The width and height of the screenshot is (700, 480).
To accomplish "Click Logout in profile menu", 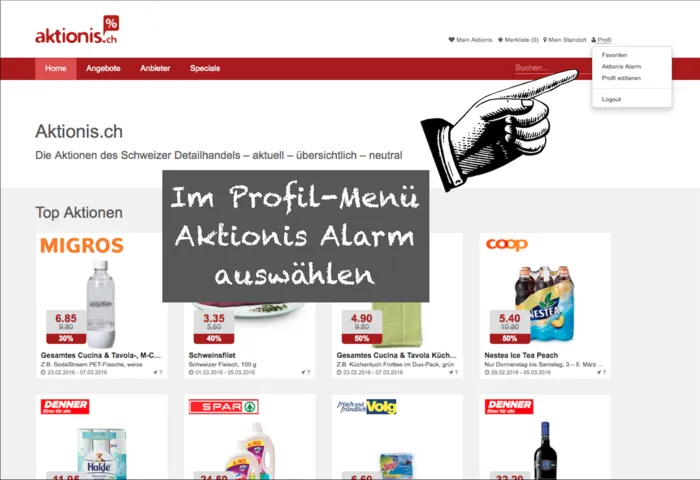I will click(611, 99).
